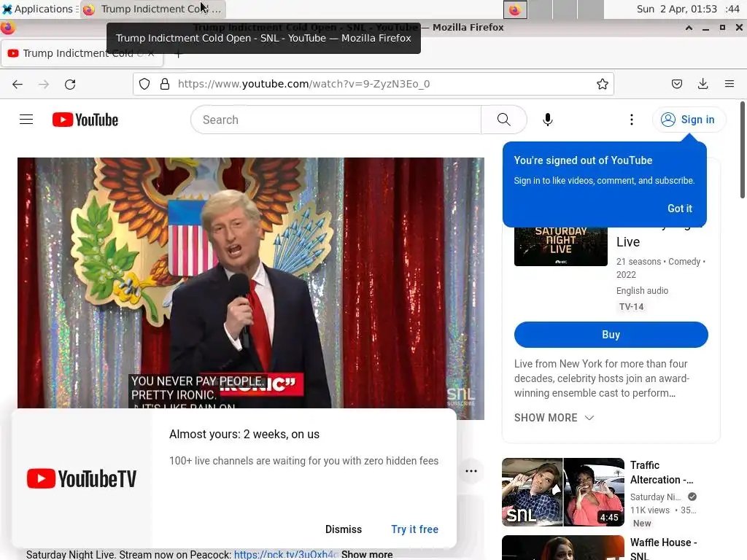Open the Firefox hamburger application menu
Image resolution: width=747 pixels, height=560 pixels.
pyautogui.click(x=729, y=84)
